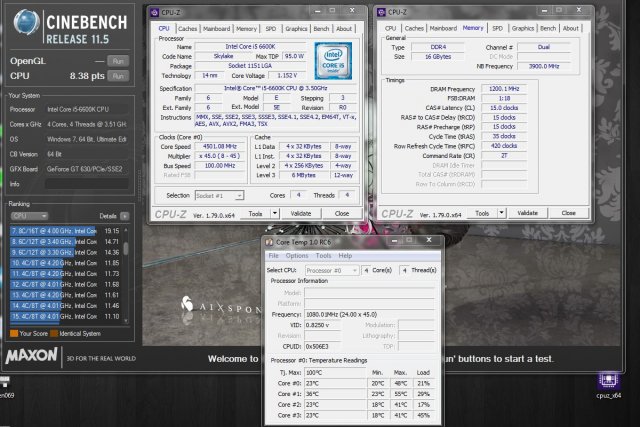
Task: Click the CPU-Z icon in the left window's title bar
Action: pyautogui.click(x=155, y=12)
